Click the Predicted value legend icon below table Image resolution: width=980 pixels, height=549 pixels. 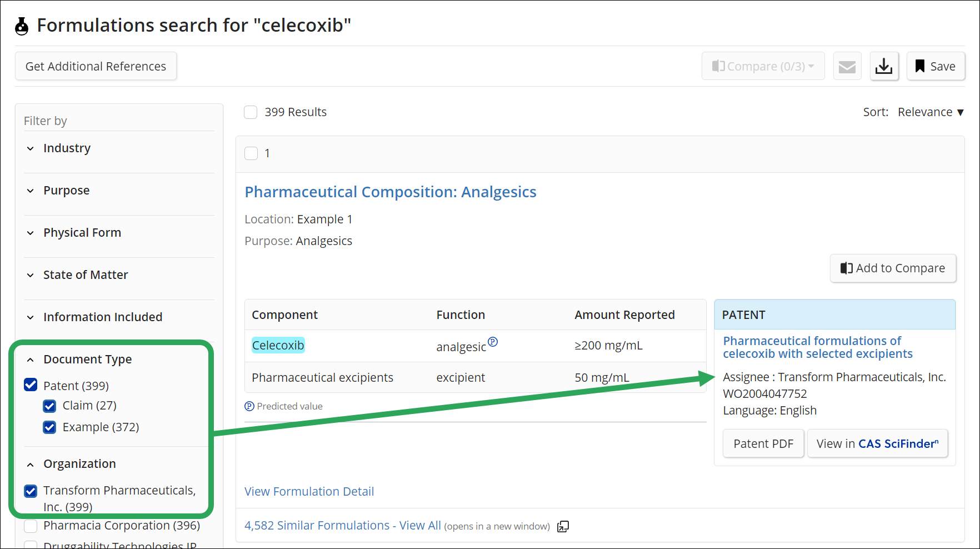[x=249, y=406]
